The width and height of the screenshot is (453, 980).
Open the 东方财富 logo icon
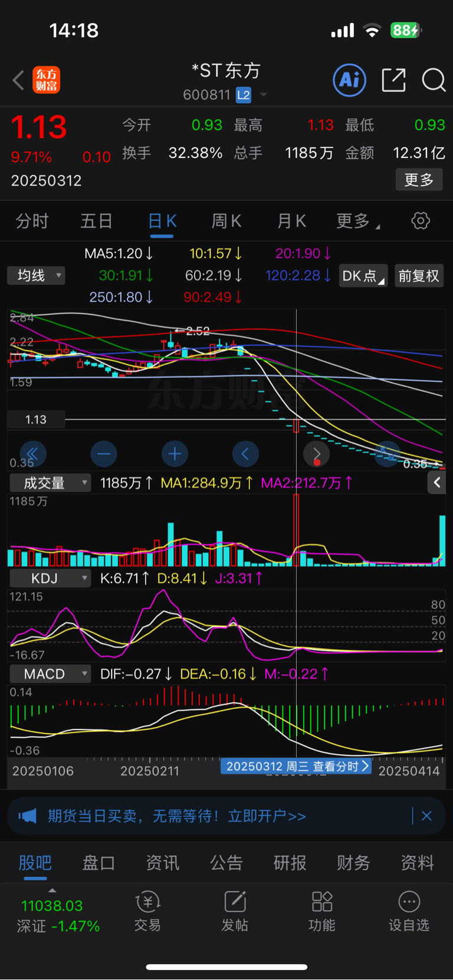pyautogui.click(x=47, y=80)
